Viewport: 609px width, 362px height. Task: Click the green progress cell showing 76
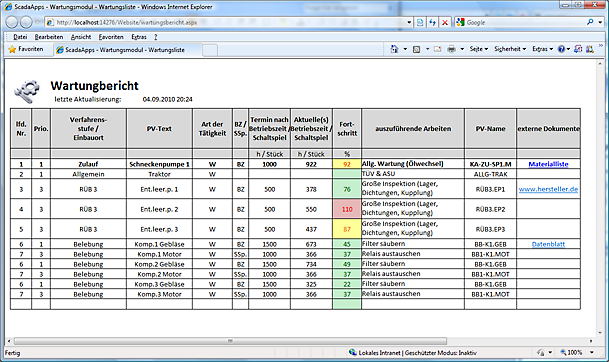tap(347, 189)
